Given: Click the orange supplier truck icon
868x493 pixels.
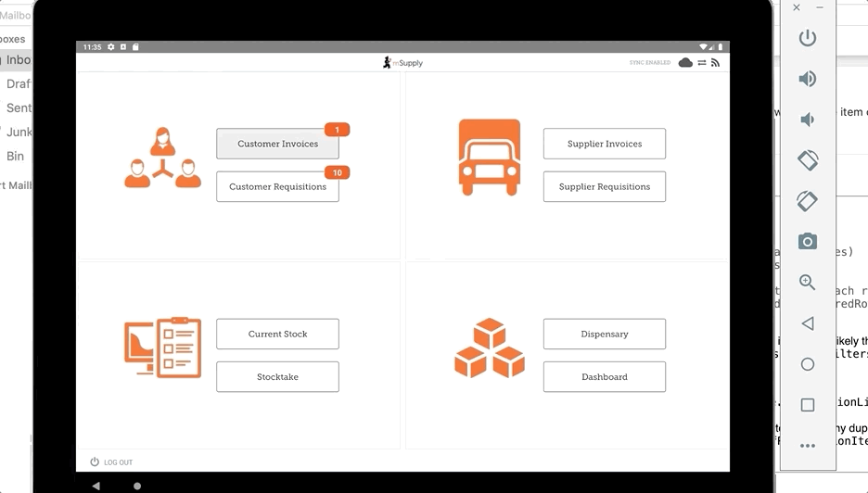Looking at the screenshot, I should (490, 158).
